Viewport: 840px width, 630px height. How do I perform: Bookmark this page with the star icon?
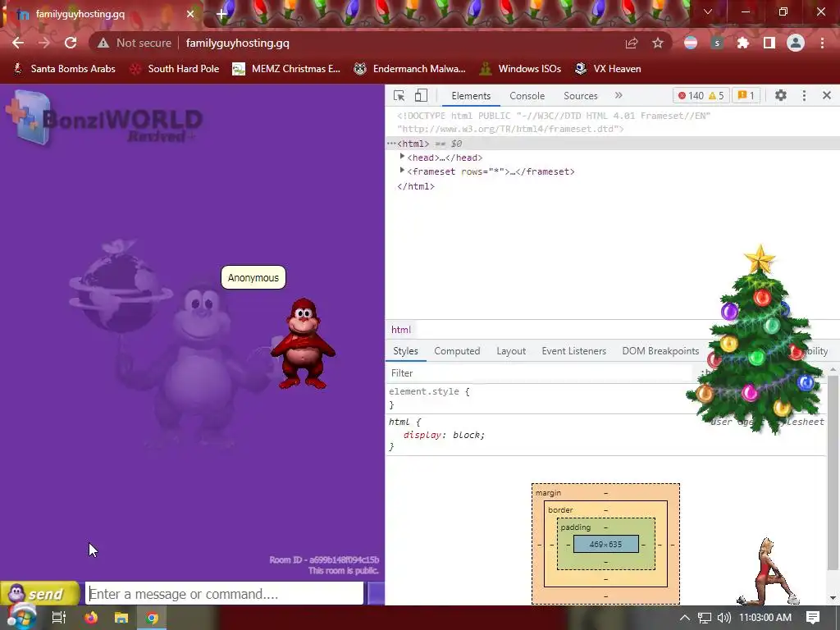point(658,43)
